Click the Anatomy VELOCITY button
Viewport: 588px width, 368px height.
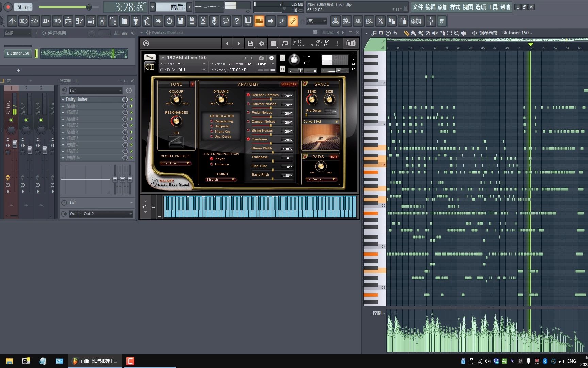click(289, 84)
